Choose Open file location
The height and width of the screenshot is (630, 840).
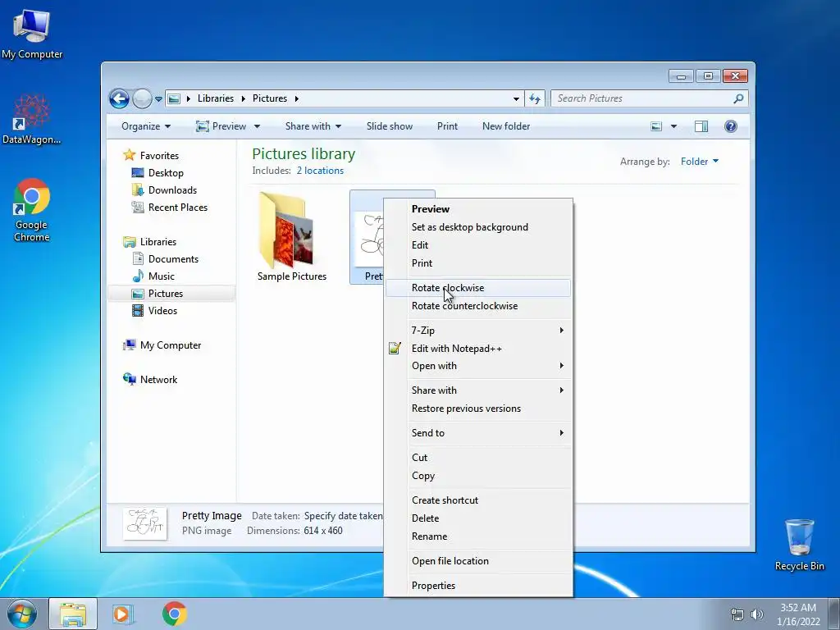(478, 561)
